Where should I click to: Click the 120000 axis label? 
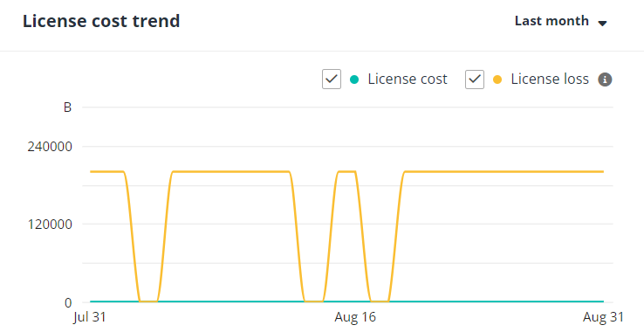coord(50,225)
